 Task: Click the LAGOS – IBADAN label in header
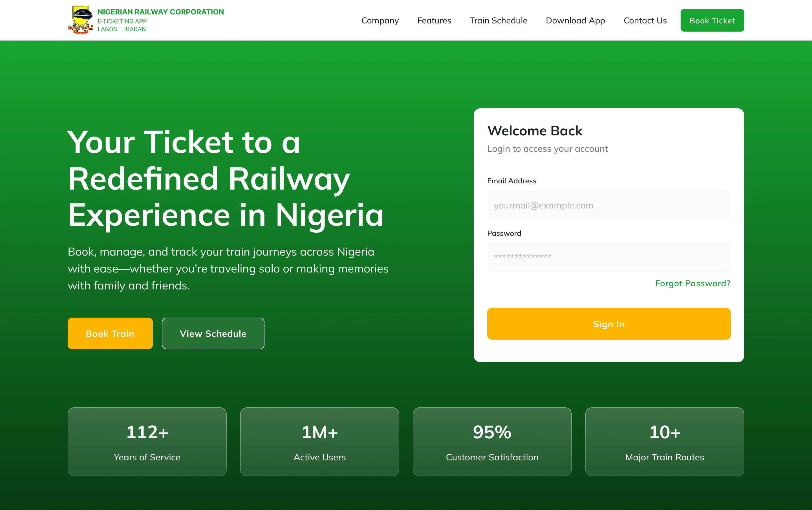(122, 29)
